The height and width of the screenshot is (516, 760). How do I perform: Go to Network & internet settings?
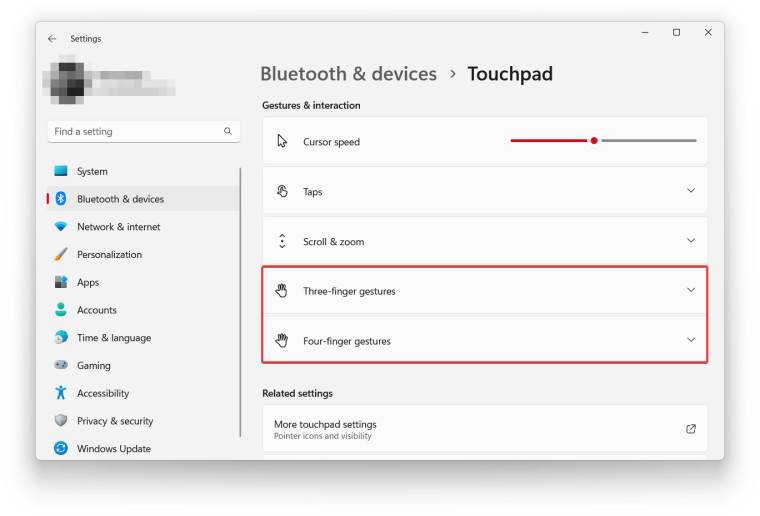coord(118,227)
